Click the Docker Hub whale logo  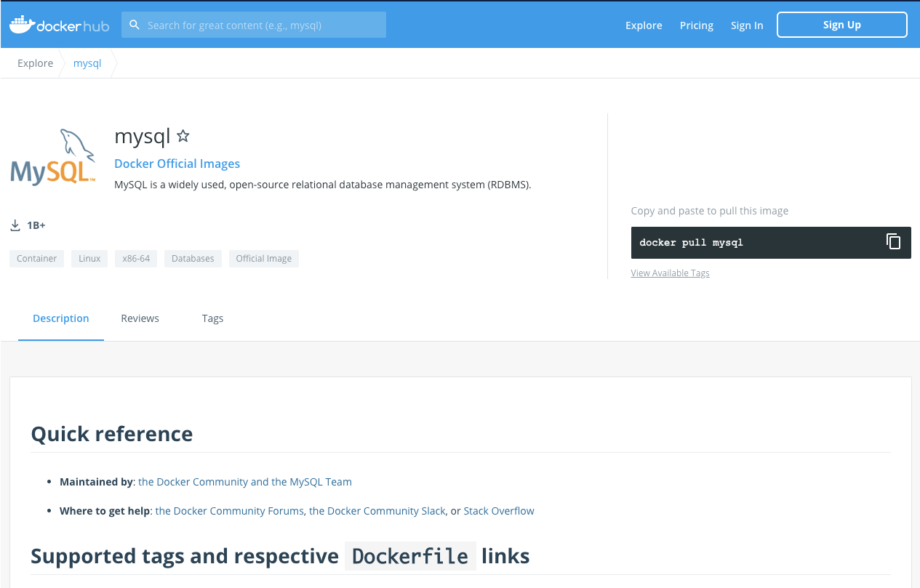(x=59, y=25)
